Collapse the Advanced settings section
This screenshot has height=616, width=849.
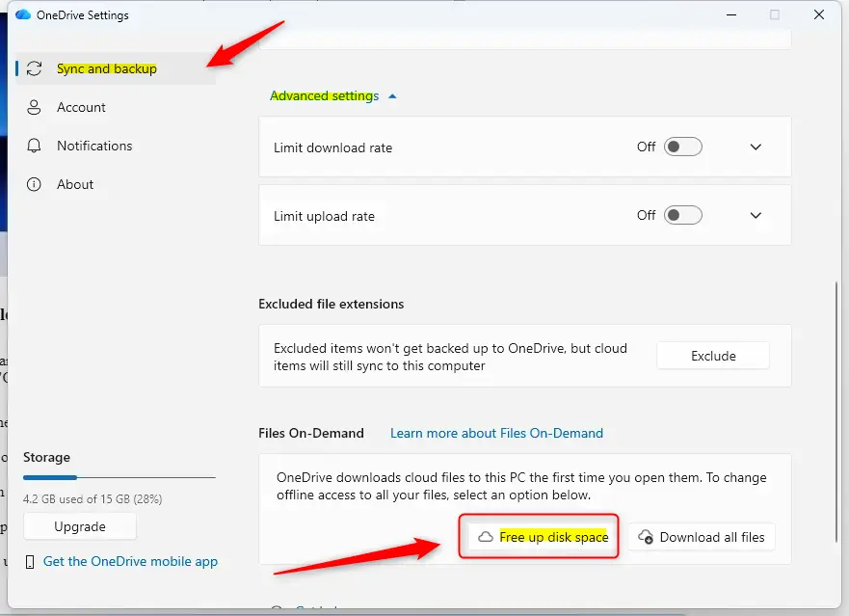[x=333, y=95]
